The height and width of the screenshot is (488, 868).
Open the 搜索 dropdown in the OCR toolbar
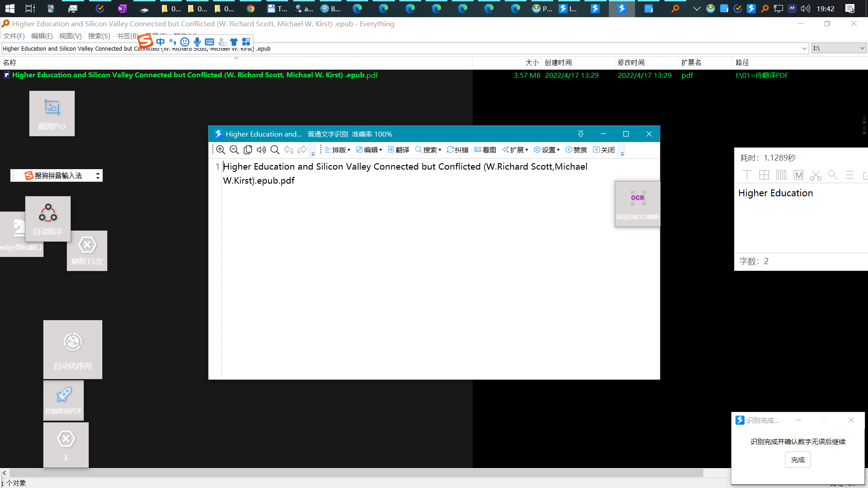tap(428, 150)
